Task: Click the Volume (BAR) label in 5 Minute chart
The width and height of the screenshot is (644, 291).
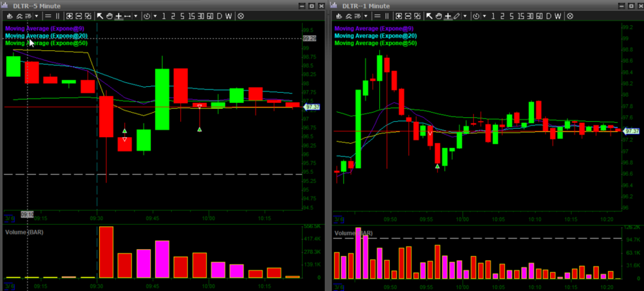Action: click(x=27, y=231)
